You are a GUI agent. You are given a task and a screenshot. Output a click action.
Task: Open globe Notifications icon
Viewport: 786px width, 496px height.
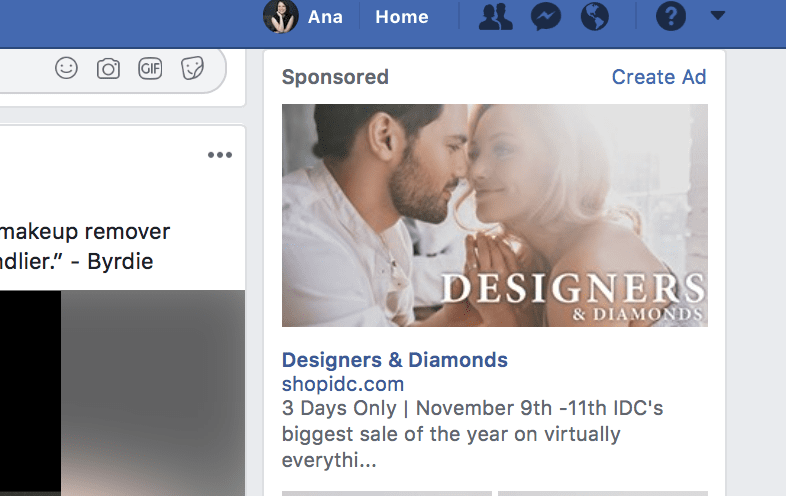click(595, 17)
